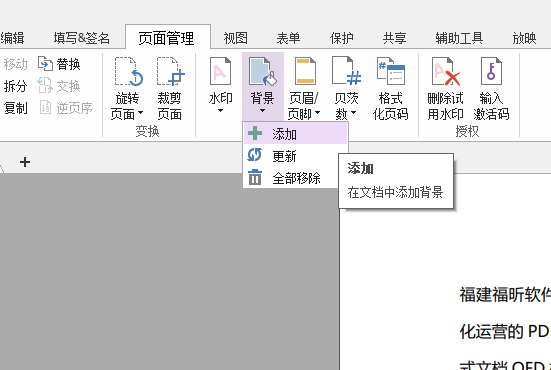Click the 背景 background icon
This screenshot has width=551, height=370.
pos(262,72)
